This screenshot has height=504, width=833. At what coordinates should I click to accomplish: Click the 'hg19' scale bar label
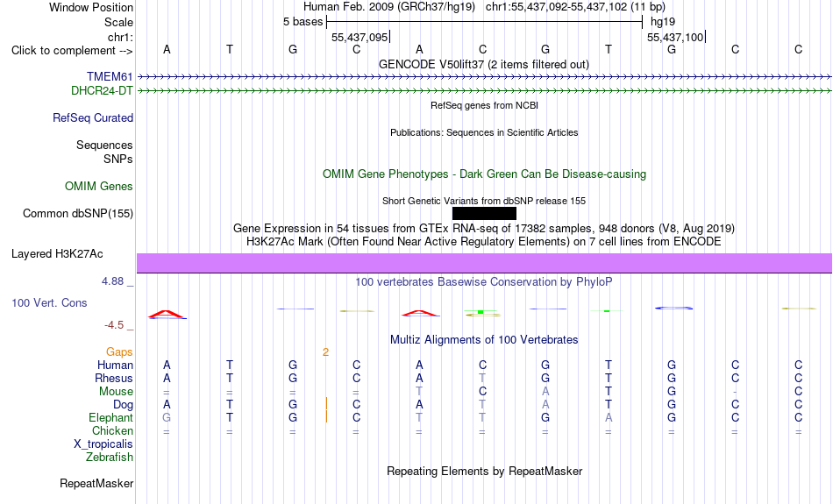(663, 22)
